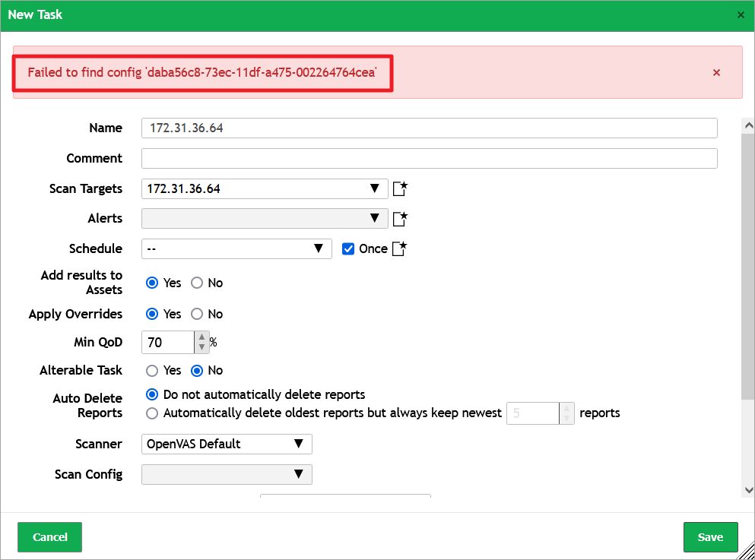
Task: Select 'Automatically delete oldest reports' option
Action: click(x=152, y=413)
